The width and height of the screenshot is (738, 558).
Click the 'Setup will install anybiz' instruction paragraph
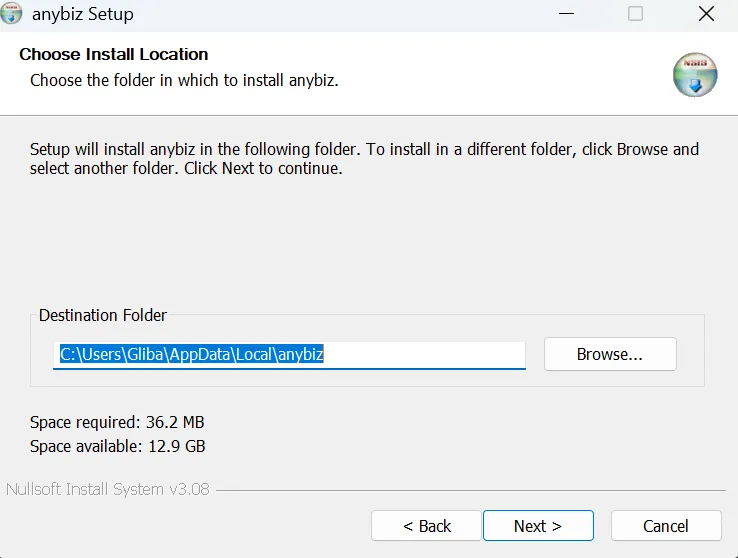pyautogui.click(x=364, y=159)
